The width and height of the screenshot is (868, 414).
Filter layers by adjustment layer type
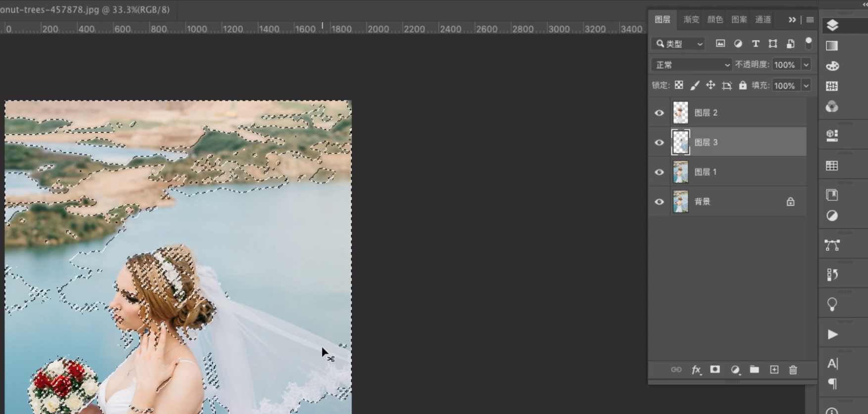(x=738, y=44)
